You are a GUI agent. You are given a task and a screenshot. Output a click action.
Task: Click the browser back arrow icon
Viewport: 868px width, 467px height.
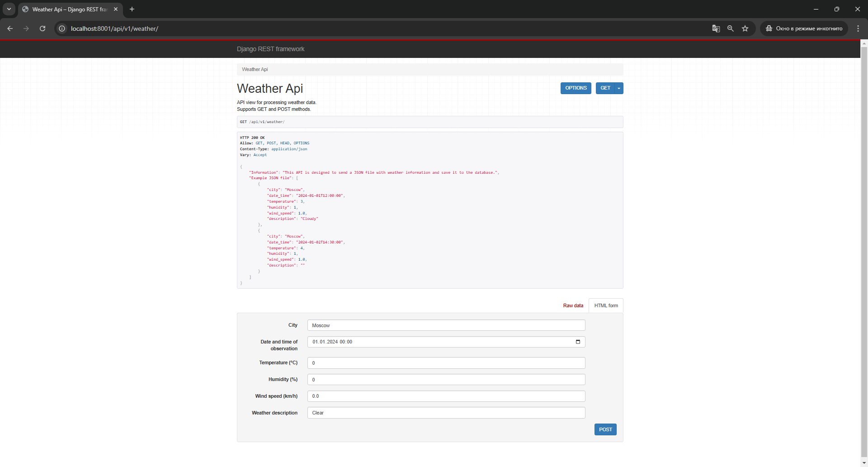(10, 29)
